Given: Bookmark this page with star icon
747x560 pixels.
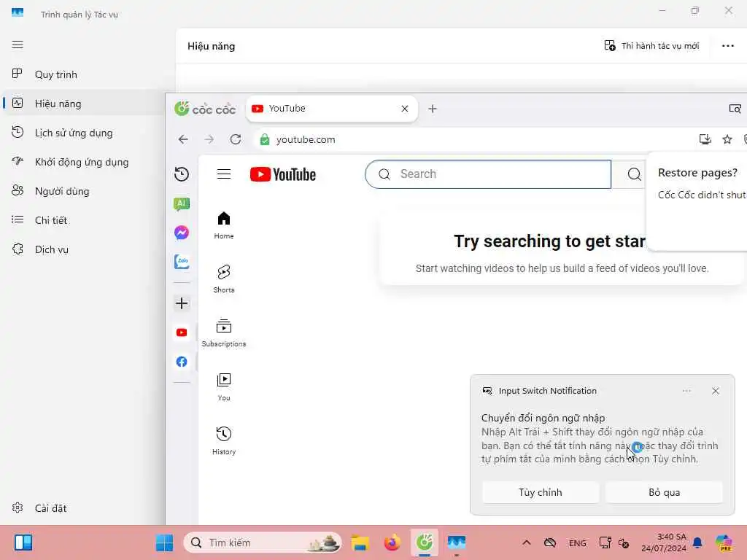Looking at the screenshot, I should pos(727,139).
